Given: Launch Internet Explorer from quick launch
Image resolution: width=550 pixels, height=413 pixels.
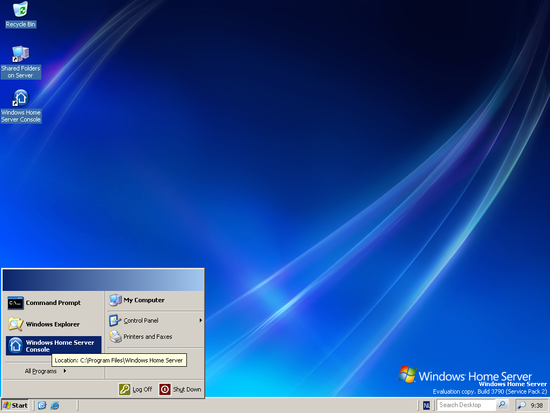Looking at the screenshot, I should point(55,406).
